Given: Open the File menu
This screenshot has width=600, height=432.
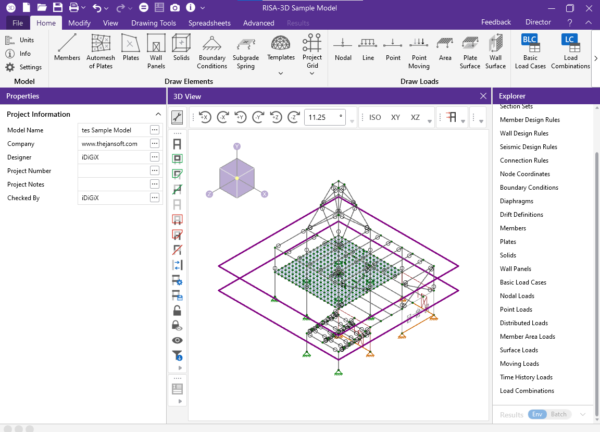Looking at the screenshot, I should pyautogui.click(x=18, y=23).
